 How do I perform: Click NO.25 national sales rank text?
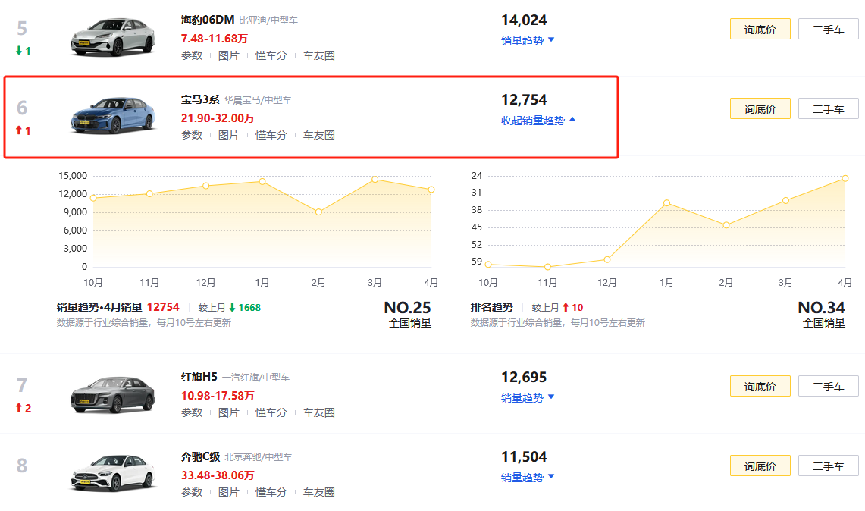coord(407,307)
